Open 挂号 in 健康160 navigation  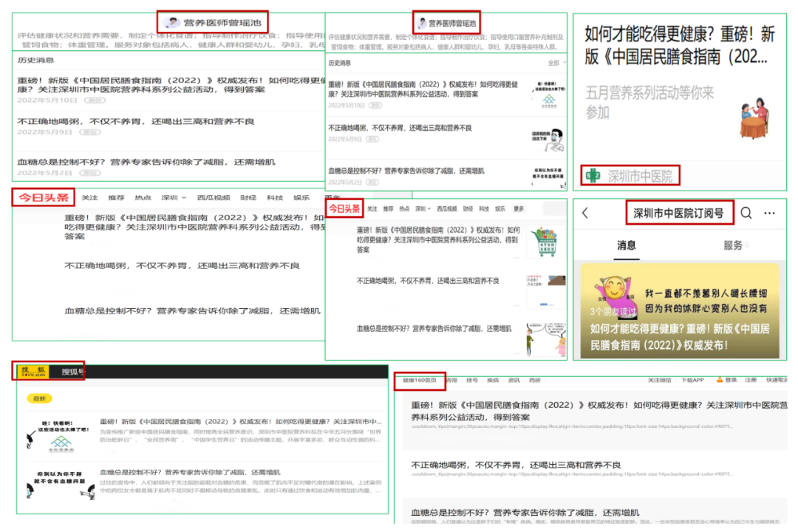471,381
